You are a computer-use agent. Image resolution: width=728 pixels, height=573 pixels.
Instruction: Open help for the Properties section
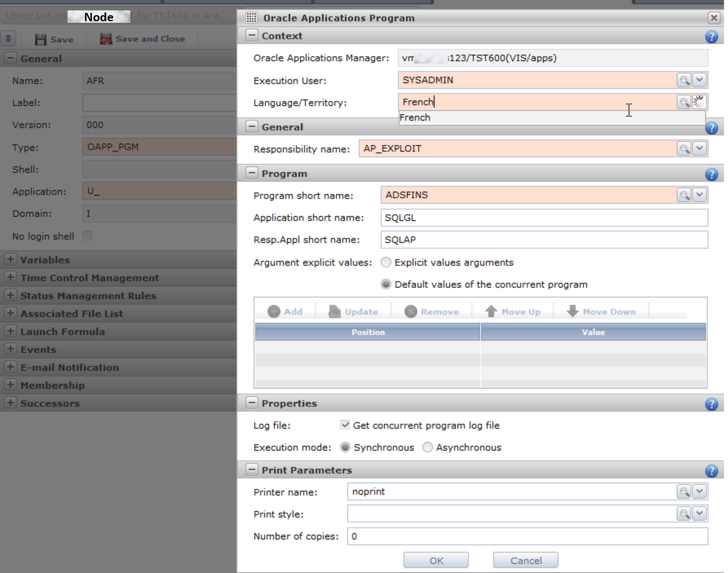coord(711,404)
